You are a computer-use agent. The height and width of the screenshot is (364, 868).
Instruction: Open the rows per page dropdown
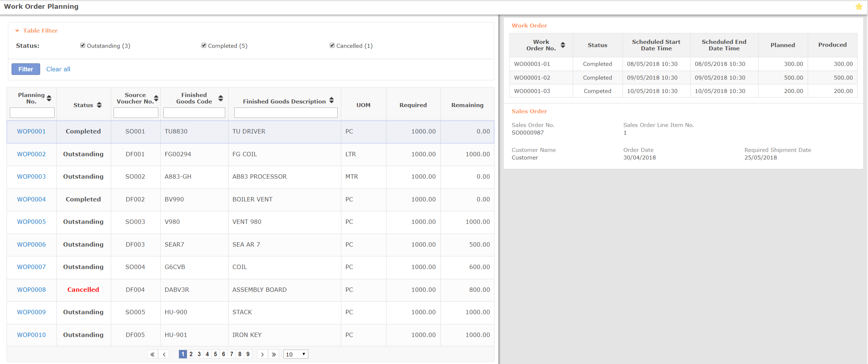(x=295, y=354)
